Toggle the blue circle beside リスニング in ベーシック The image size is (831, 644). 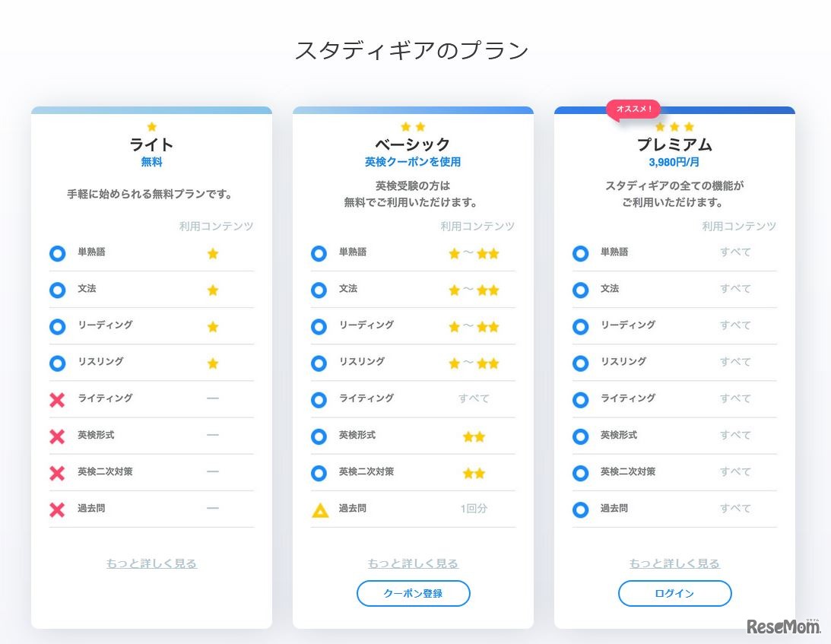coord(319,363)
